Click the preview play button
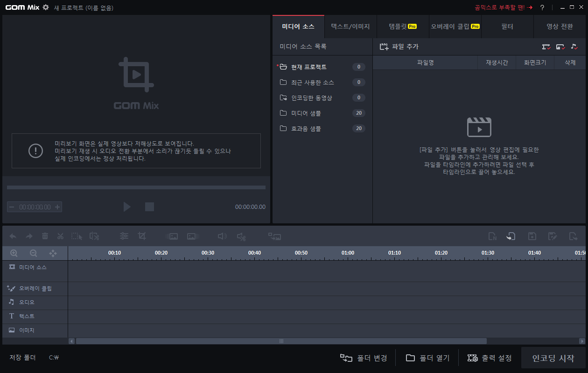 [127, 207]
